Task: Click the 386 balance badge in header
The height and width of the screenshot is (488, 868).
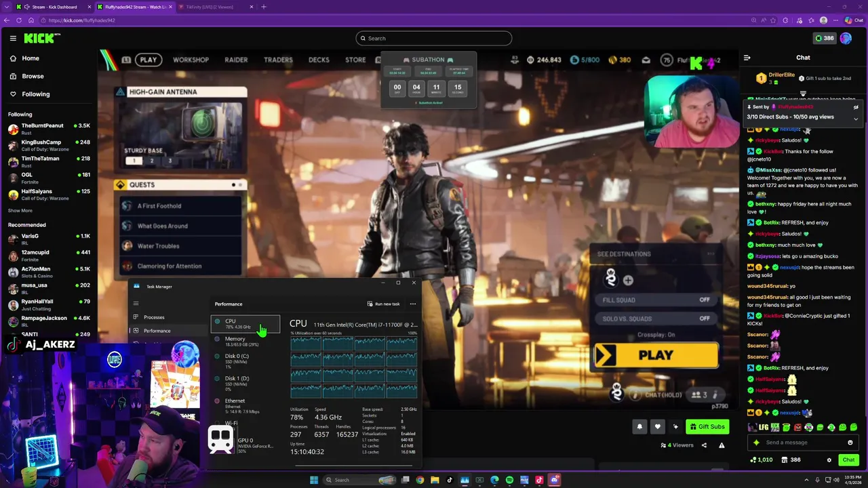Action: [x=825, y=39]
